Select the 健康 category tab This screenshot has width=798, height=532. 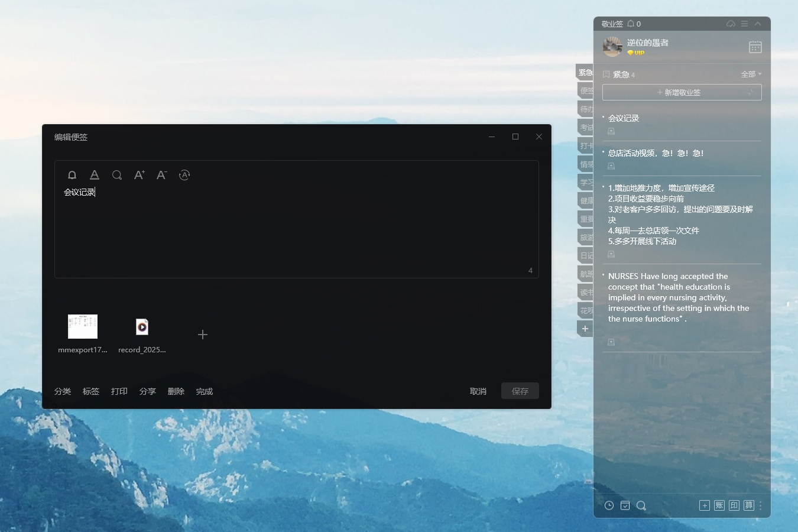[x=586, y=201]
